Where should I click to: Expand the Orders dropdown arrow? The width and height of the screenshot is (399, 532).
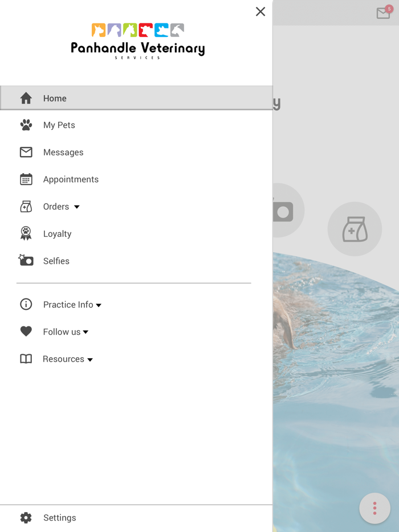point(77,207)
